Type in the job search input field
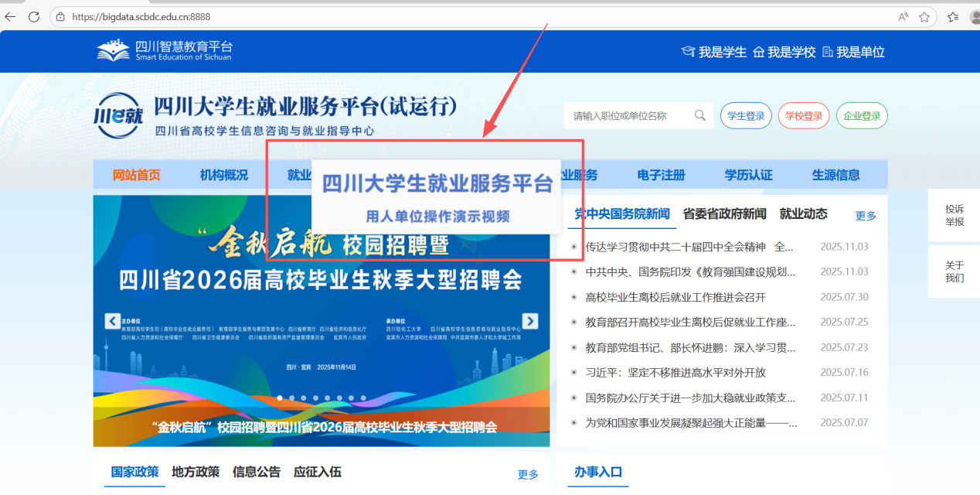This screenshot has height=495, width=980. 628,116
